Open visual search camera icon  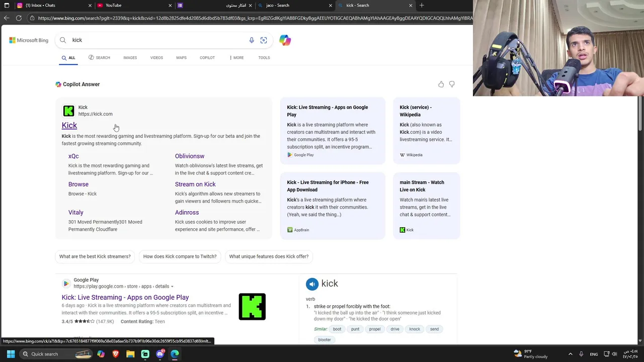pos(264,40)
